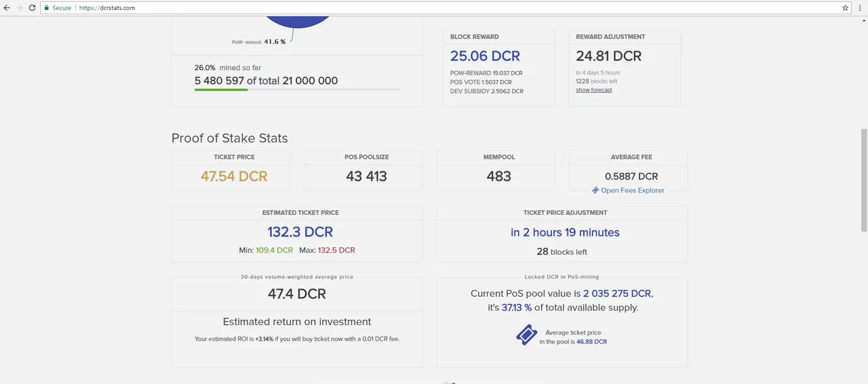Open the Chrome three-dot menu
The height and width of the screenshot is (384, 868).
point(860,7)
